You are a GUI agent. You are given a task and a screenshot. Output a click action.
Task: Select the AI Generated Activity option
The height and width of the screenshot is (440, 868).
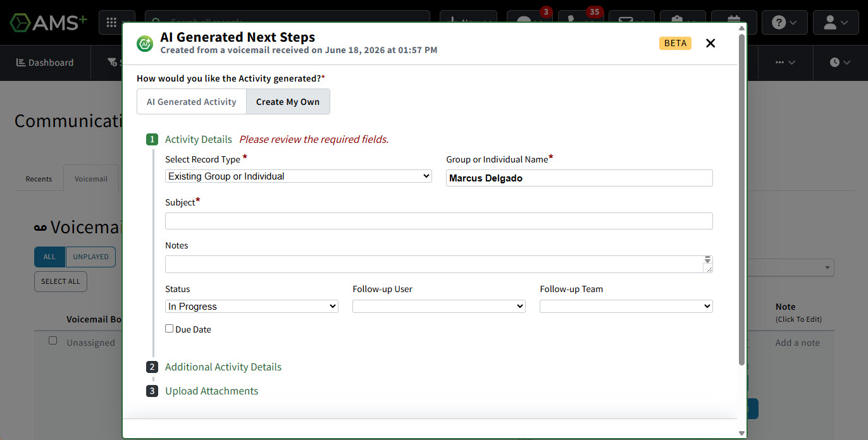192,102
